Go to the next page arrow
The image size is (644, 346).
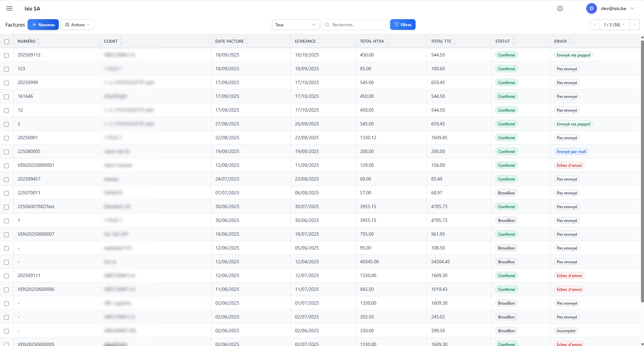[x=634, y=25]
